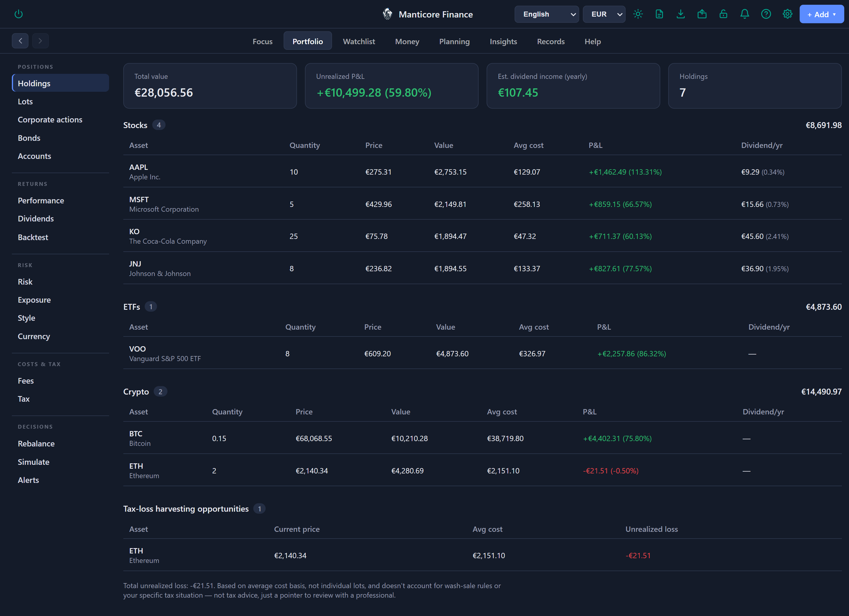The height and width of the screenshot is (616, 849).
Task: Click the Crypto total €14,490.97
Action: [821, 392]
